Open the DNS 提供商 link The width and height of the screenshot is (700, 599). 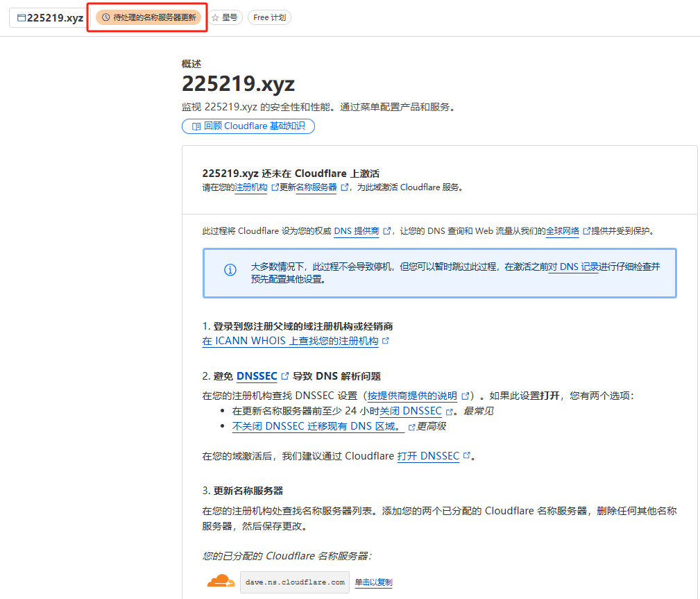pos(357,231)
